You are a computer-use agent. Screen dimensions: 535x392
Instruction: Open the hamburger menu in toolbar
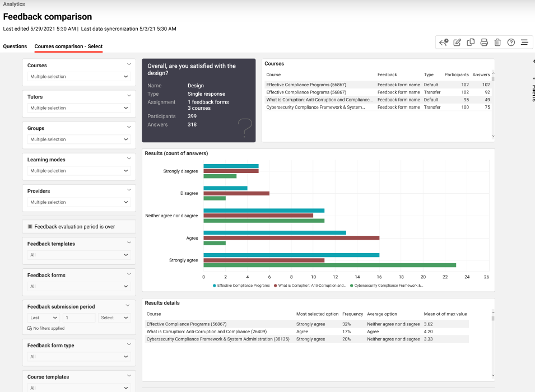pyautogui.click(x=524, y=43)
